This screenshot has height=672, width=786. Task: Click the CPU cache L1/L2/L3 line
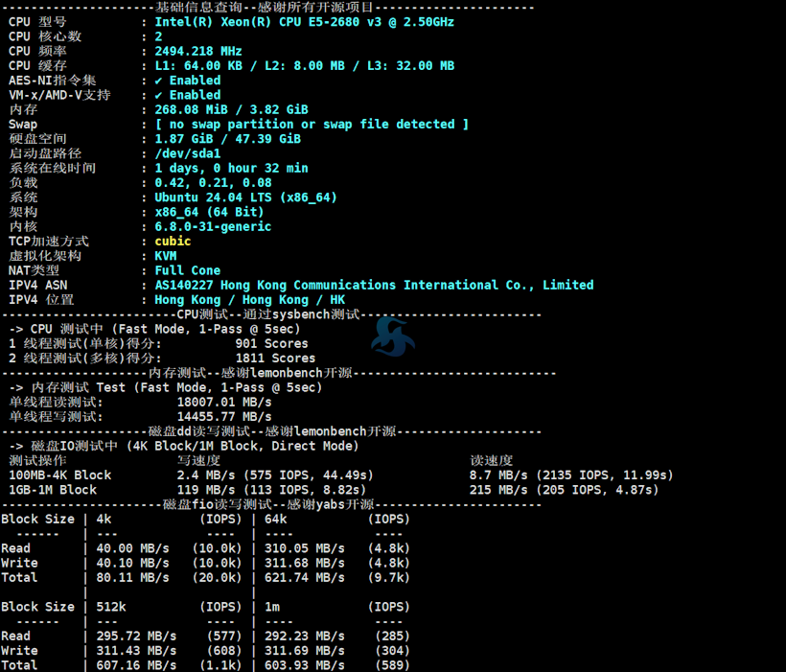[x=304, y=66]
